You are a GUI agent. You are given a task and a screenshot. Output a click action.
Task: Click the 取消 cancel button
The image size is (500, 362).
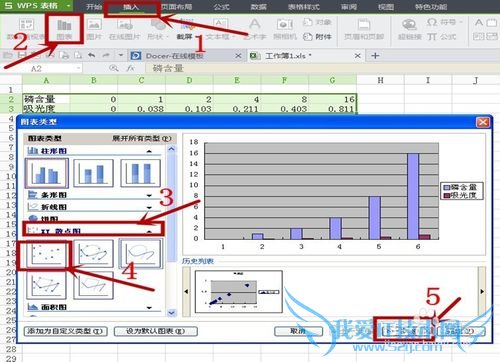click(x=298, y=331)
